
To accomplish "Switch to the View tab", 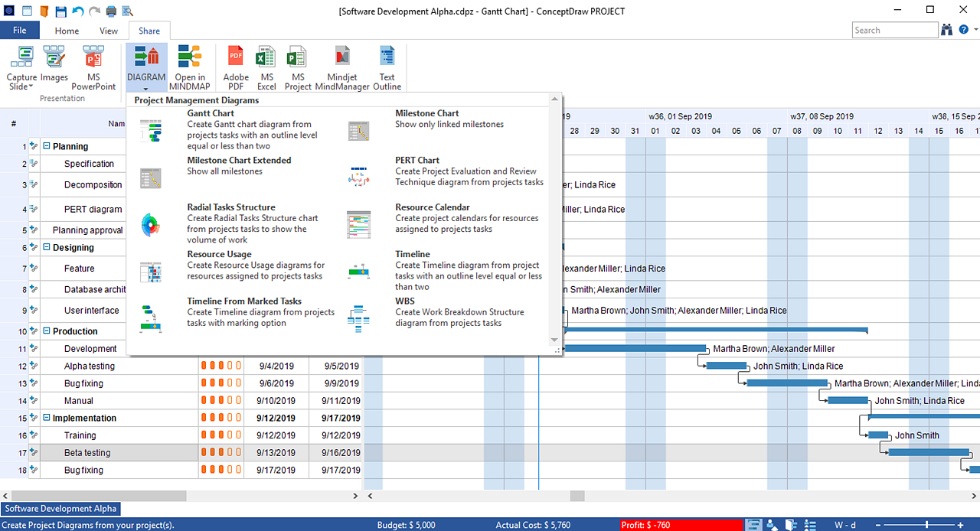I will tap(109, 31).
